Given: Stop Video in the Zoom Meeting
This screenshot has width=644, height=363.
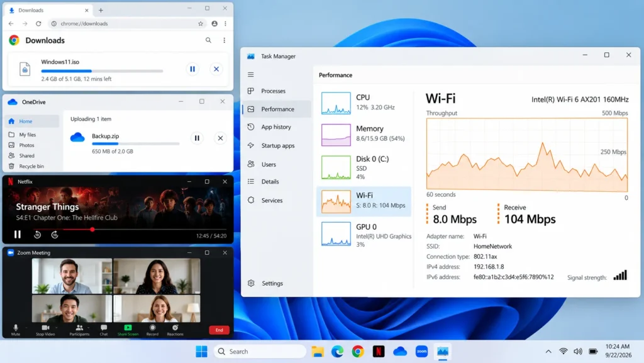Looking at the screenshot, I should (45, 330).
